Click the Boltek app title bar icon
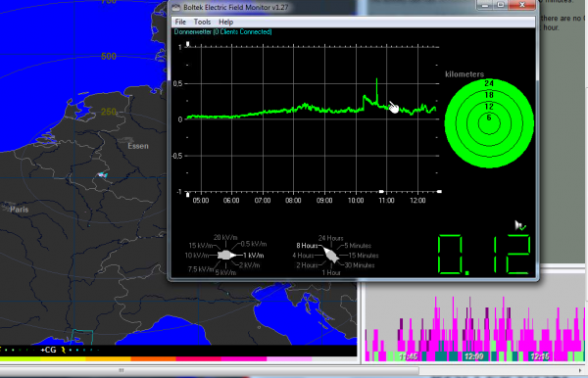Screen dimensions: 588x378 click(176, 7)
